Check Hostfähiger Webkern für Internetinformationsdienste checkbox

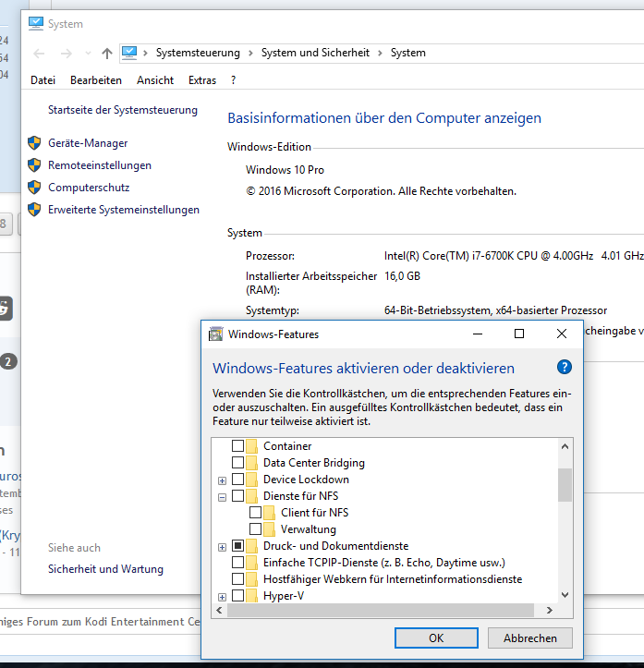pyautogui.click(x=237, y=578)
